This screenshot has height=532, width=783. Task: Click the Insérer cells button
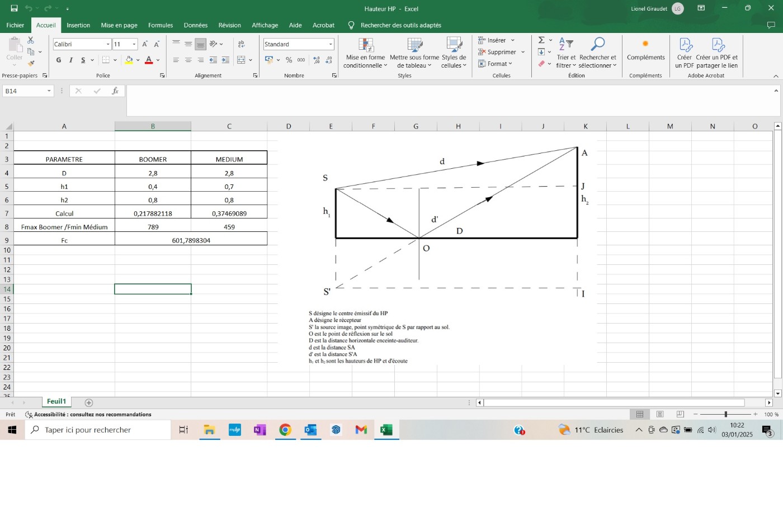pyautogui.click(x=492, y=40)
